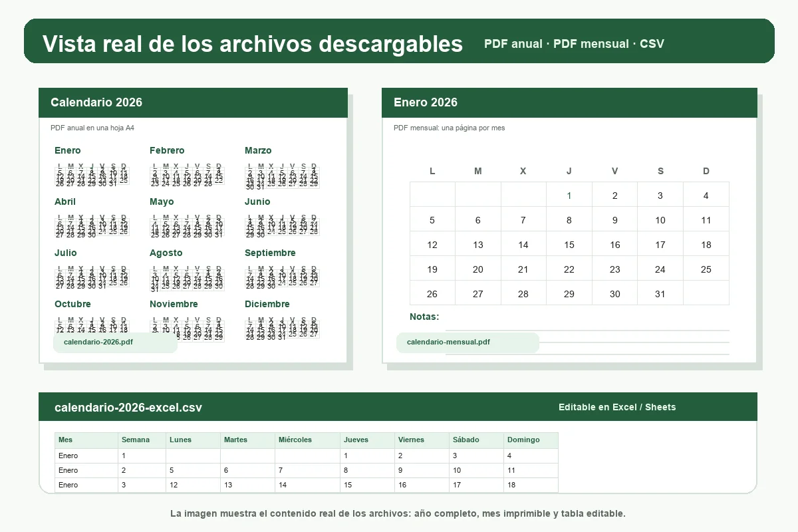Click the footer caption "La imagen muestra el contenido real"
The image size is (798, 532).
click(x=398, y=514)
